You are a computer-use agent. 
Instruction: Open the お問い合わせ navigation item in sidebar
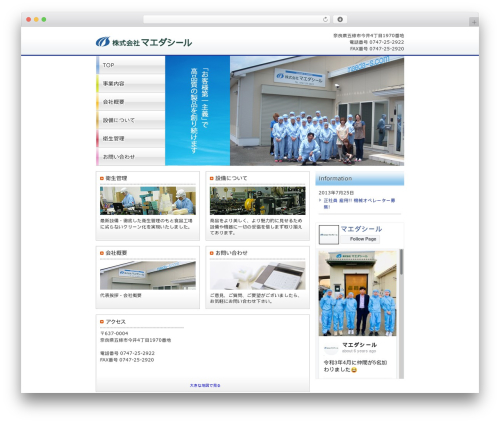pyautogui.click(x=131, y=157)
